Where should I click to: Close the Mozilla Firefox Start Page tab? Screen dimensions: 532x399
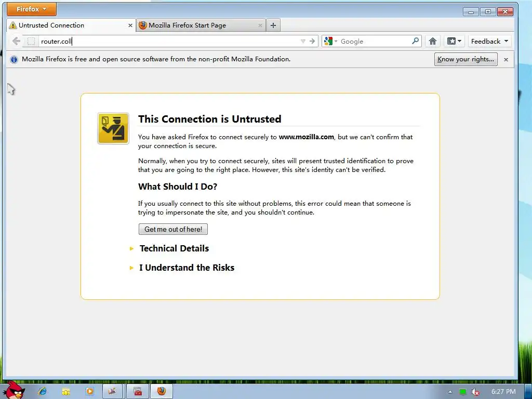[260, 25]
